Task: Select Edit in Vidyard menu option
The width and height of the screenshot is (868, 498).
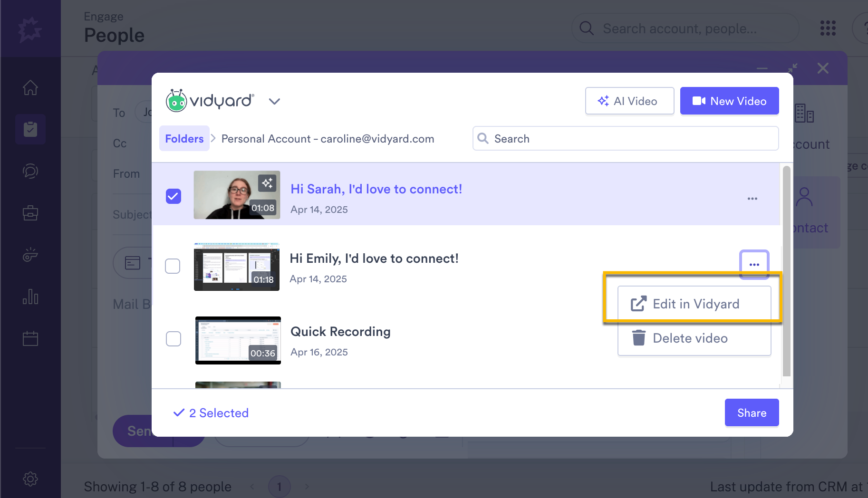Action: point(694,304)
